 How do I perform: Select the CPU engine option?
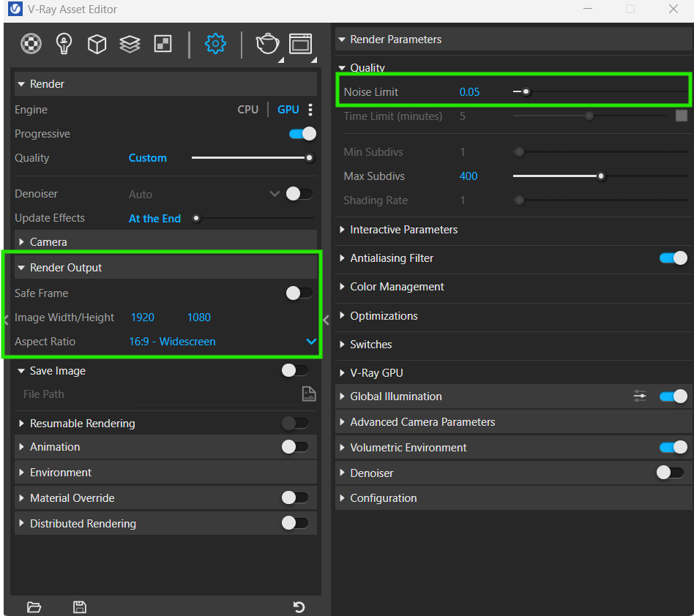(248, 110)
